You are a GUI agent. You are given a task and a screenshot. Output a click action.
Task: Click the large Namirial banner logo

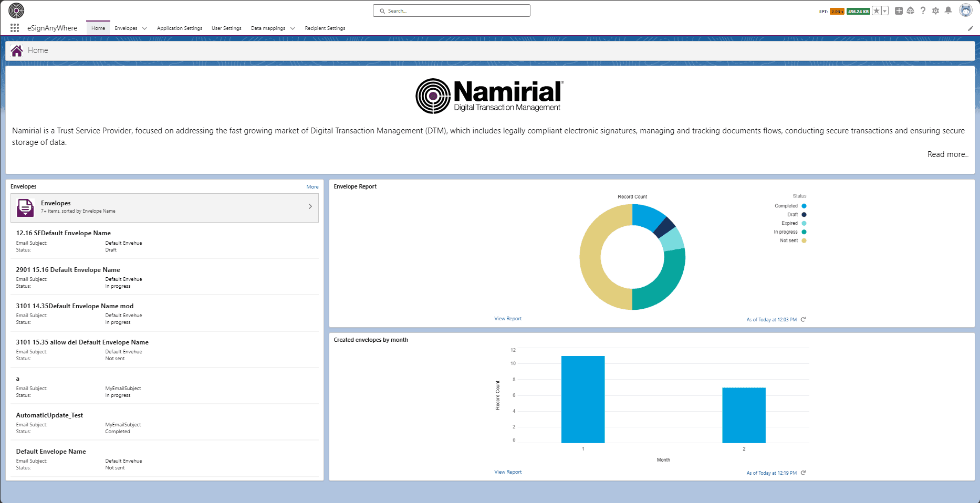(489, 96)
